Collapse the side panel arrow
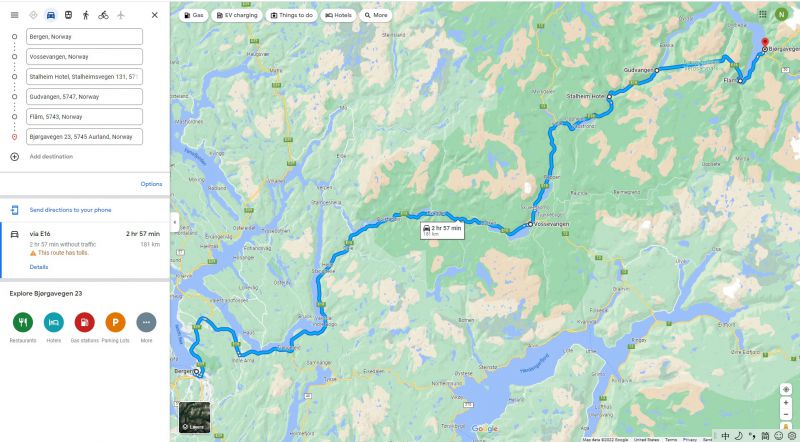Viewport: 800px width, 442px height. [x=174, y=223]
